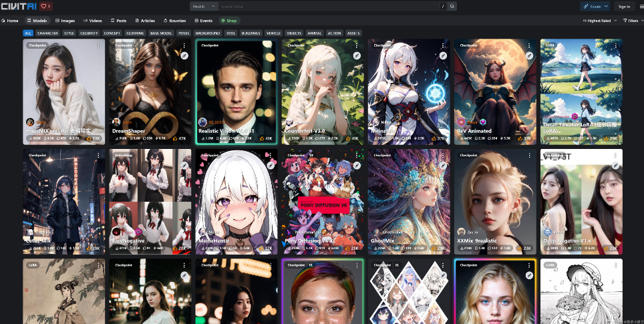Image resolution: width=644 pixels, height=324 pixels.
Task: Open three-dot menu on ReV Animated card
Action: click(x=529, y=45)
